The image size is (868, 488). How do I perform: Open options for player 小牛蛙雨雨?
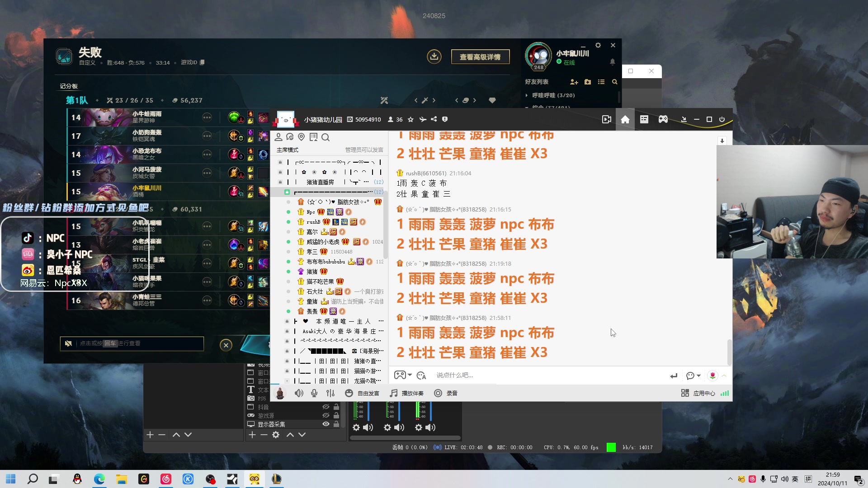point(207,117)
